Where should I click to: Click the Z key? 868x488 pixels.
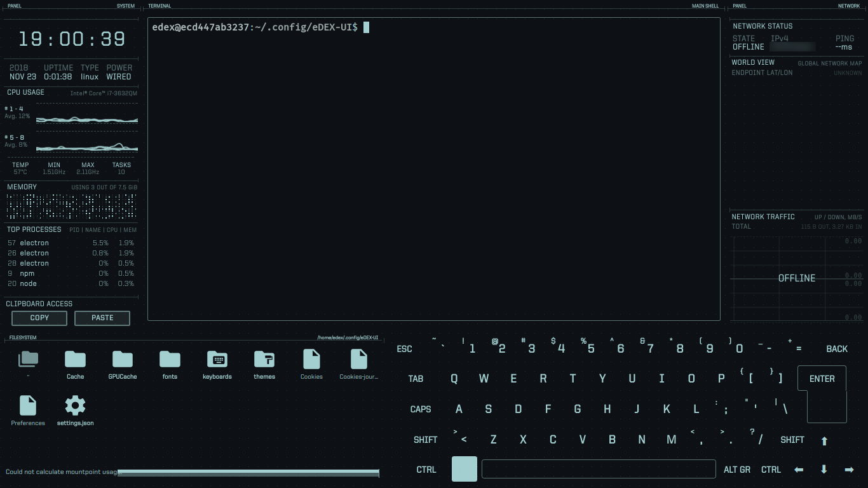(493, 440)
